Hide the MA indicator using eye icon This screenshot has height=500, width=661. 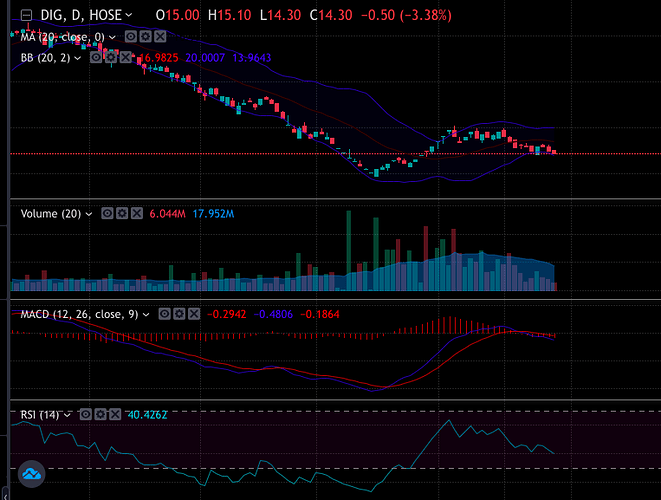click(128, 37)
